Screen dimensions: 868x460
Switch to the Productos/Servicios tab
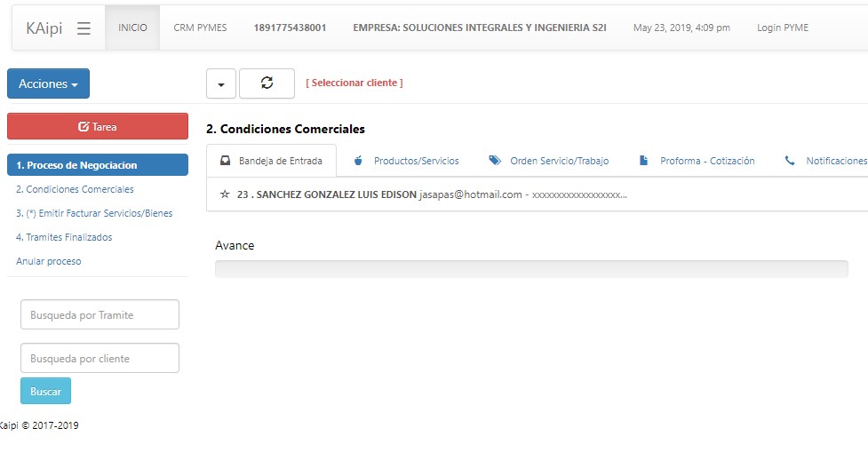[x=406, y=161]
